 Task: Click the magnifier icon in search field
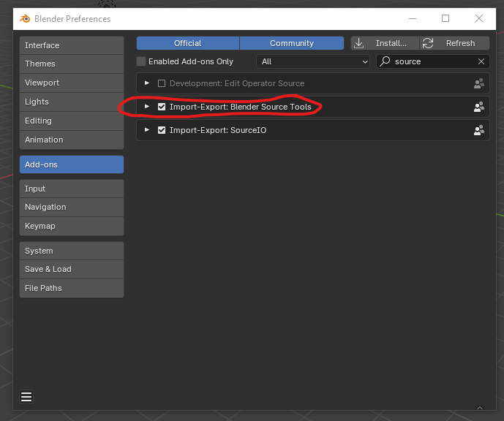pos(385,61)
